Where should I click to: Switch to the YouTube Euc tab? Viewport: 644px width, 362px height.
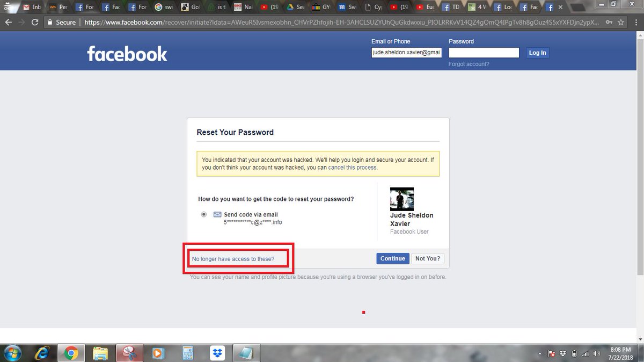pyautogui.click(x=426, y=8)
